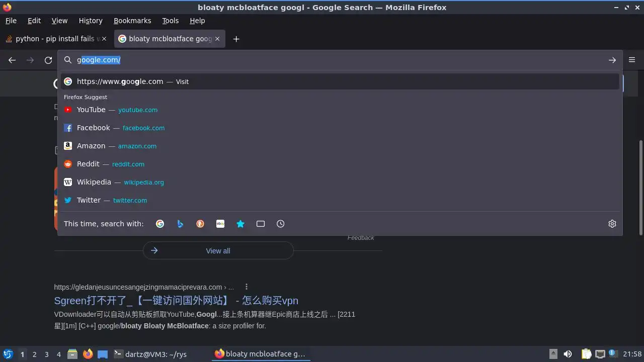644x362 pixels.
Task: Search this time with DuckDuckGo icon
Action: pyautogui.click(x=200, y=224)
